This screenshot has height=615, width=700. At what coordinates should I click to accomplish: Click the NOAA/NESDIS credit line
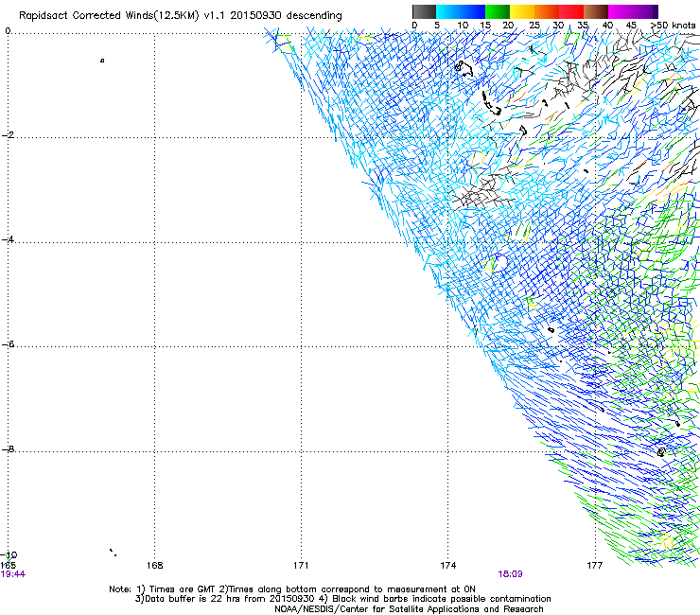click(x=409, y=609)
